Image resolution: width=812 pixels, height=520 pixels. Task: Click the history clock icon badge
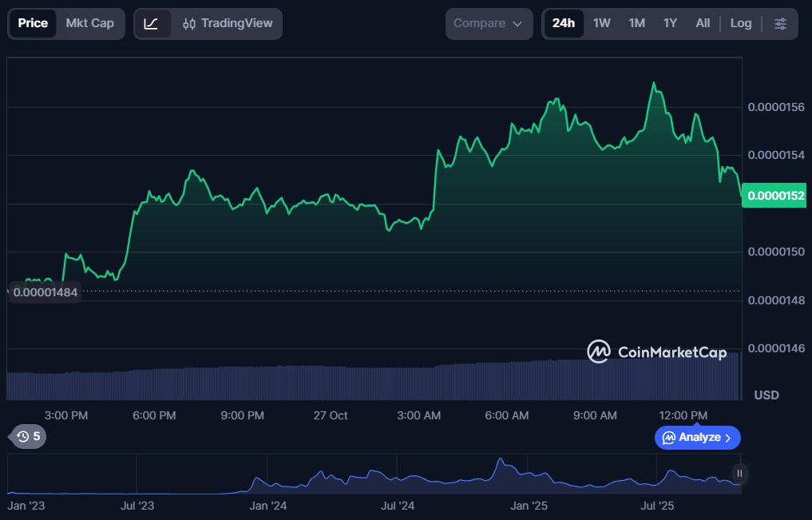[x=28, y=436]
